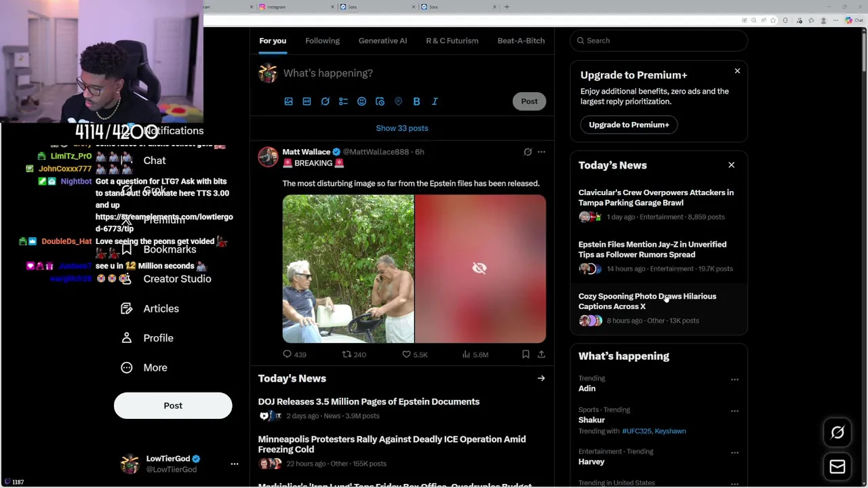Switch to the Instagram browser tab
This screenshot has height=488, width=868.
tap(295, 7)
